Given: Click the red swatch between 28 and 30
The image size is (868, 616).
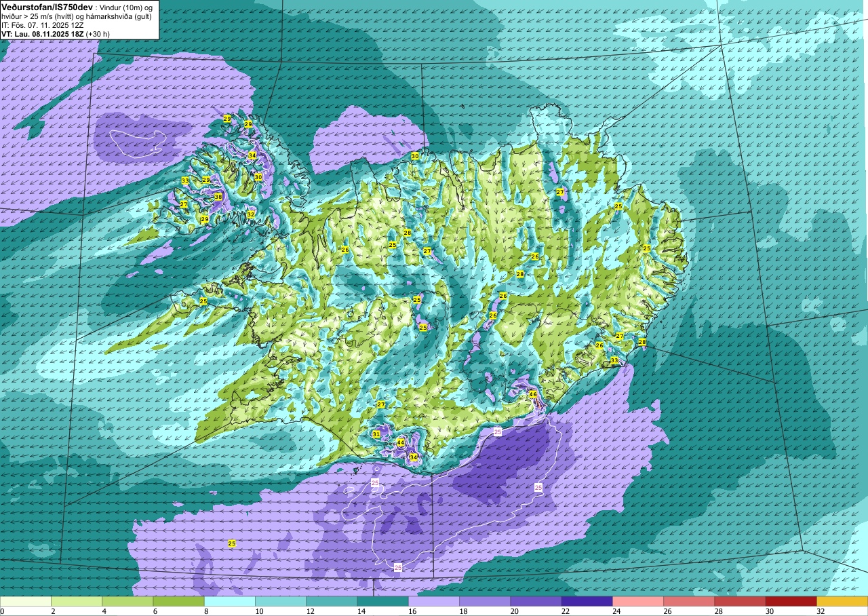Looking at the screenshot, I should click(x=740, y=601).
